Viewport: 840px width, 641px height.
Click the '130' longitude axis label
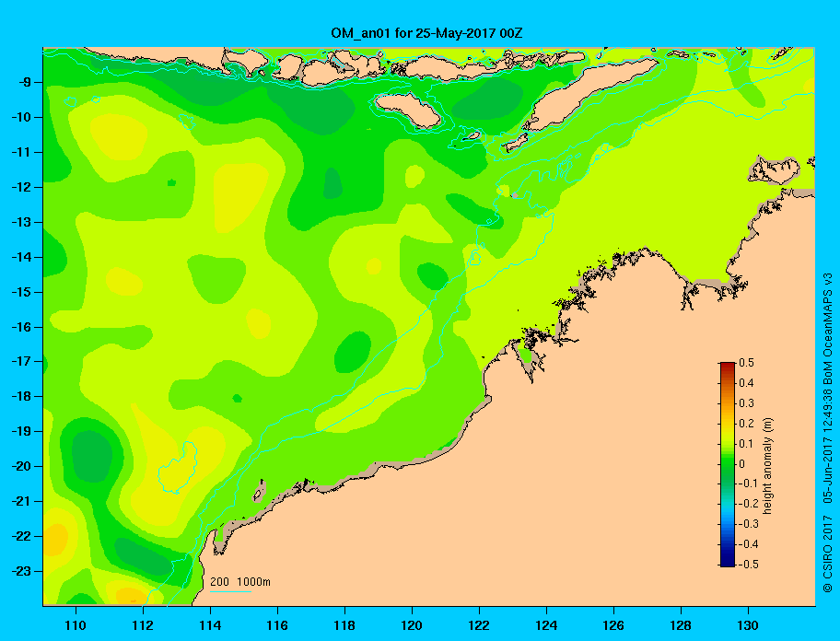pyautogui.click(x=748, y=625)
